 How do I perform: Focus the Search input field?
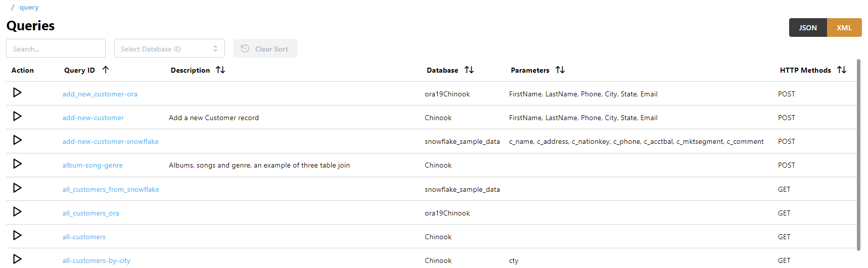56,48
